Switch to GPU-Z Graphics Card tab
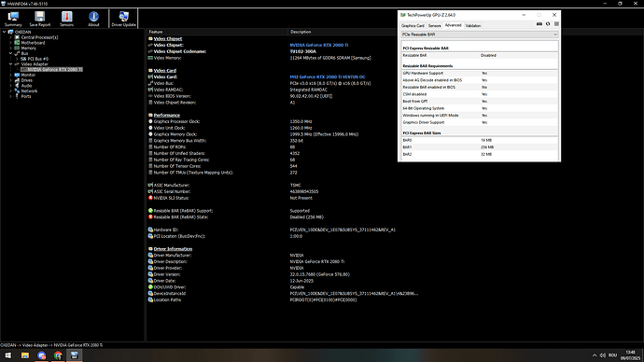The height and width of the screenshot is (362, 644). tap(413, 26)
